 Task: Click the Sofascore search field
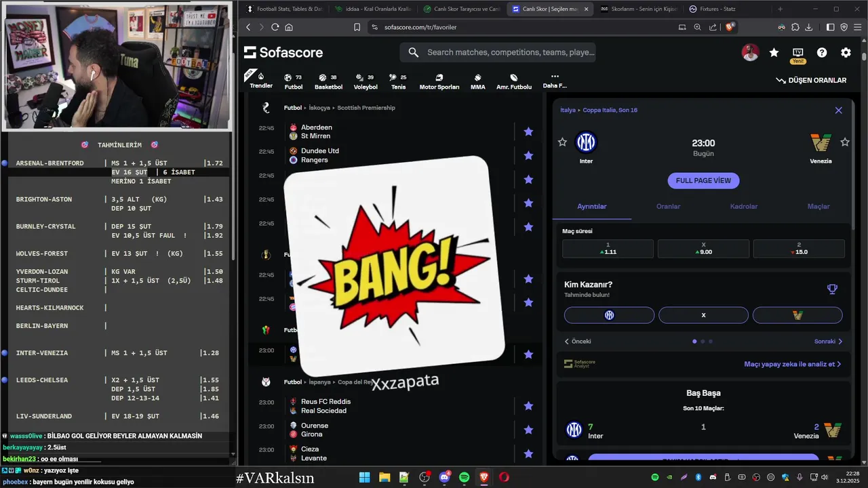coord(498,52)
